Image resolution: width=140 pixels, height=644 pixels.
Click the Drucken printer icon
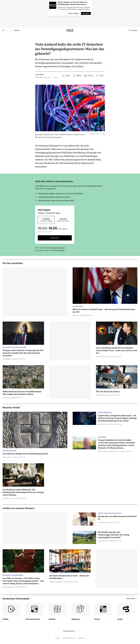click(85, 76)
